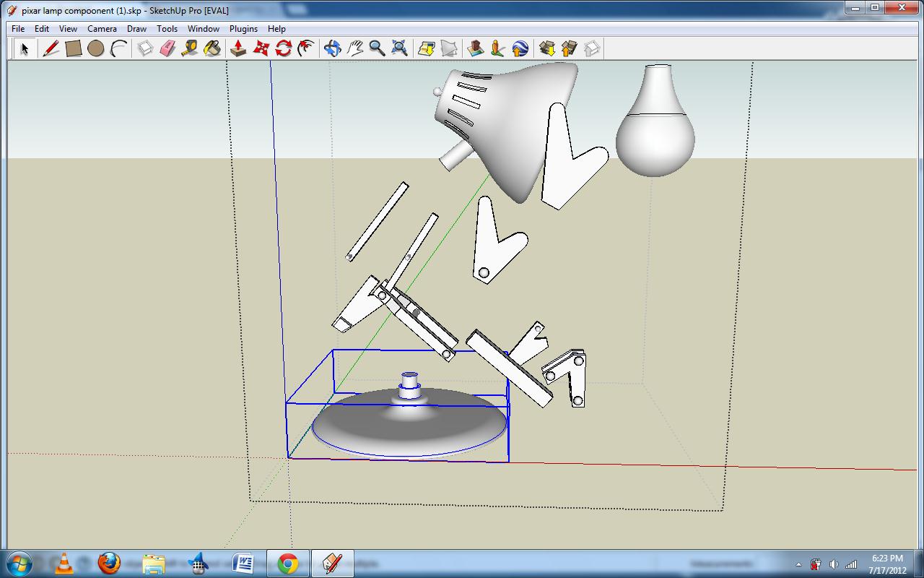924x578 pixels.
Task: Select the Rectangle tool
Action: (73, 48)
